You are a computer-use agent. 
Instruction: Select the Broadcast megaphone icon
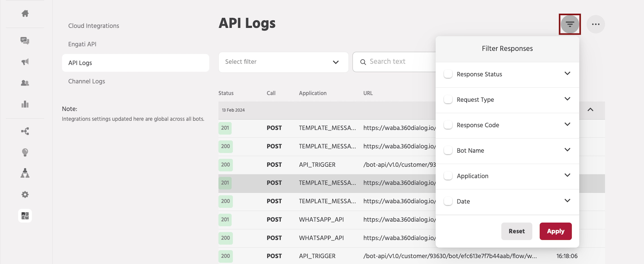click(x=25, y=62)
